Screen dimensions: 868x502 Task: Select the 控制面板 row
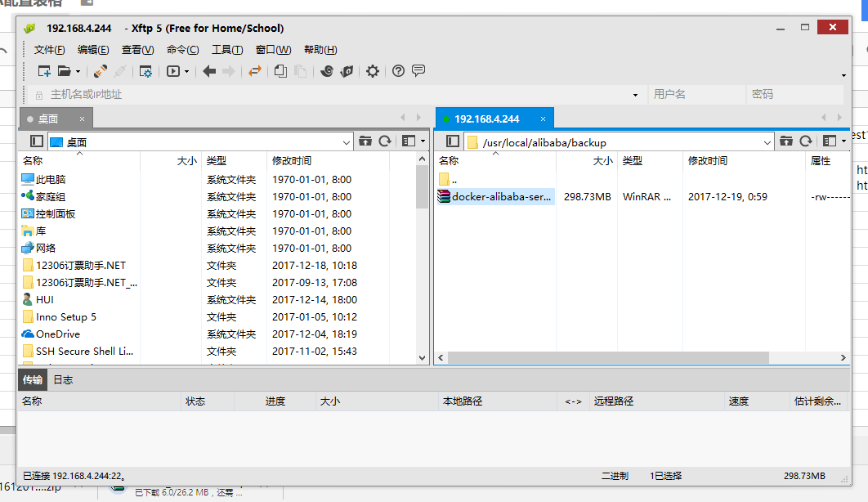click(48, 213)
